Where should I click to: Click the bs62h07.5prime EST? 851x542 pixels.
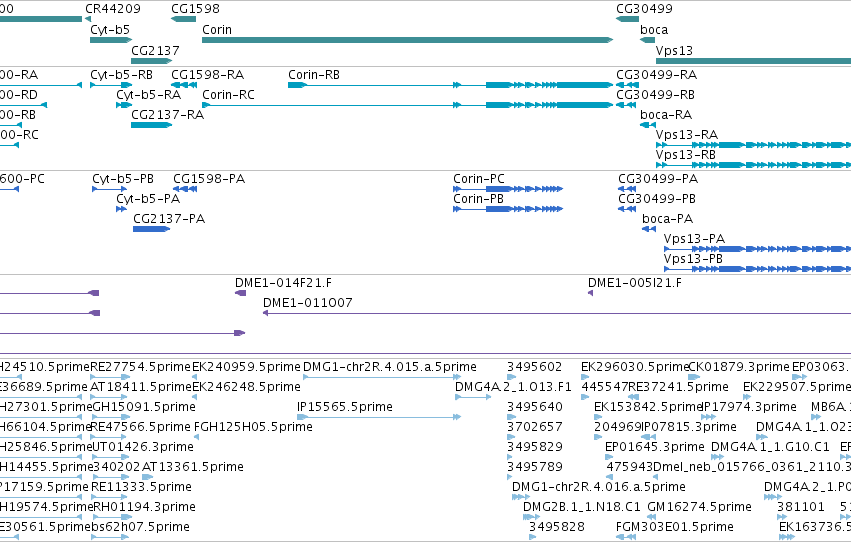pyautogui.click(x=110, y=538)
